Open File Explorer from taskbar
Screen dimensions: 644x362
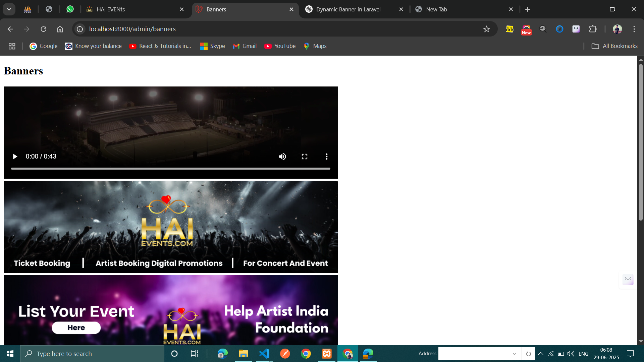click(x=243, y=354)
